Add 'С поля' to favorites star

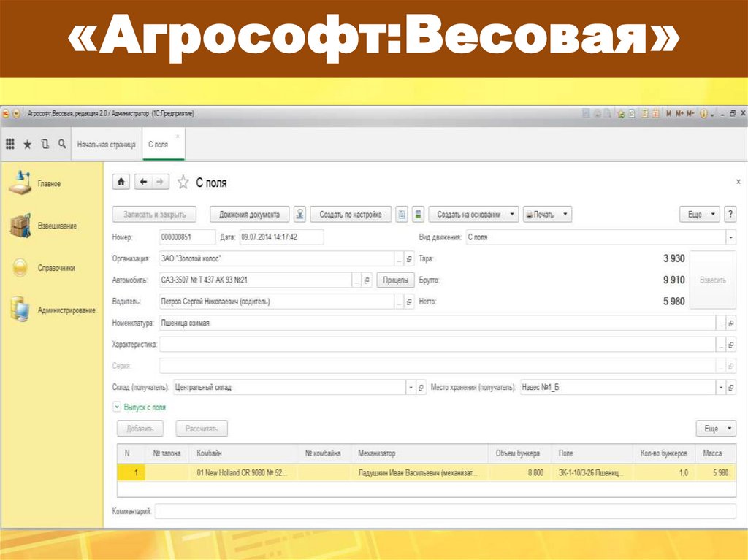[183, 183]
